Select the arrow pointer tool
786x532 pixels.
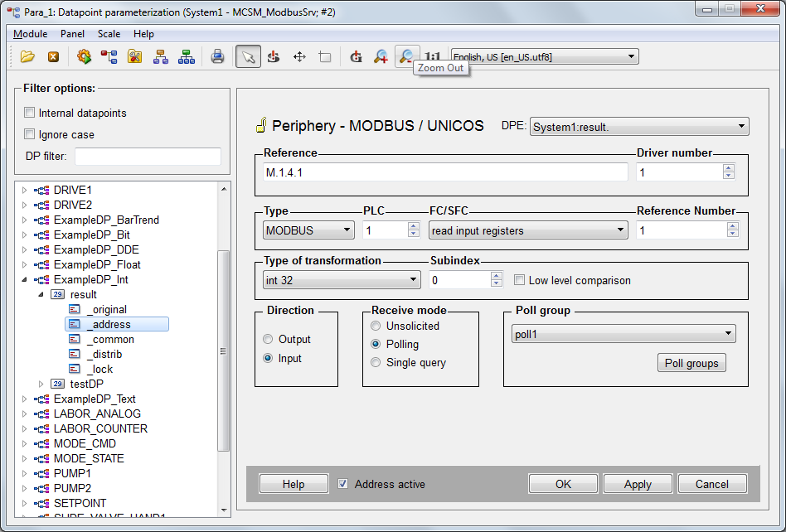[x=248, y=56]
